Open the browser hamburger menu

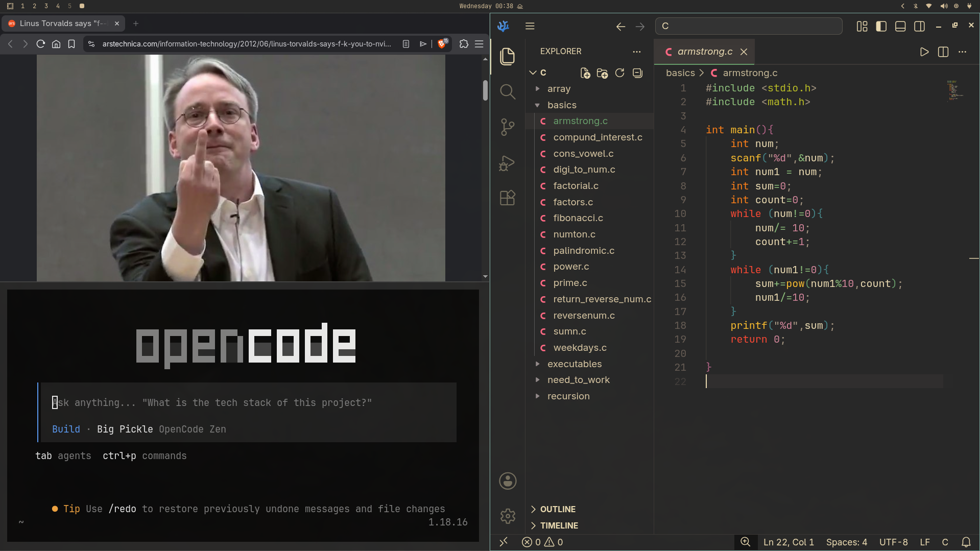[479, 44]
